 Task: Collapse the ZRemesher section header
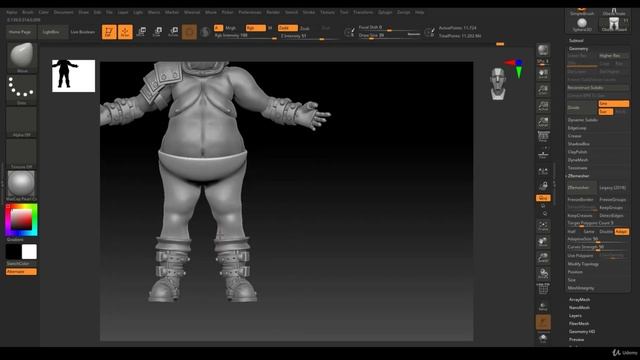(578, 176)
